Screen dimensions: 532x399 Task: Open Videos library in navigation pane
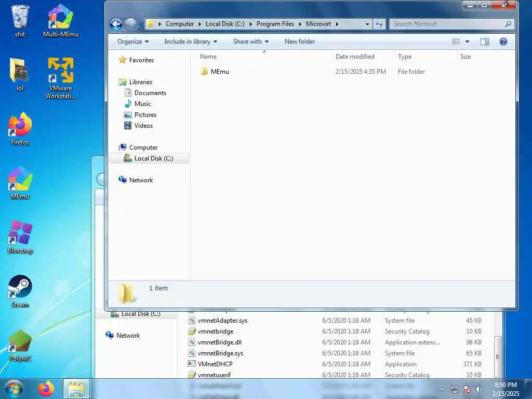pyautogui.click(x=143, y=126)
